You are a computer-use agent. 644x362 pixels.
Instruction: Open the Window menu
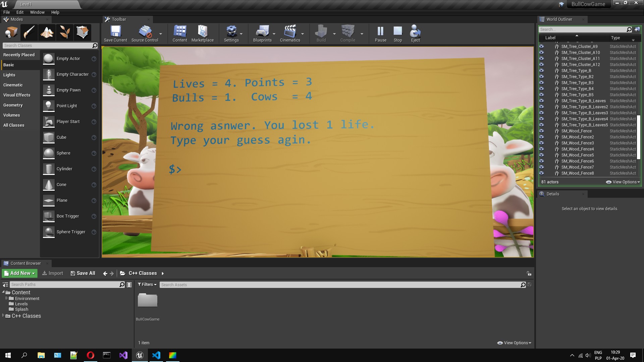click(37, 12)
